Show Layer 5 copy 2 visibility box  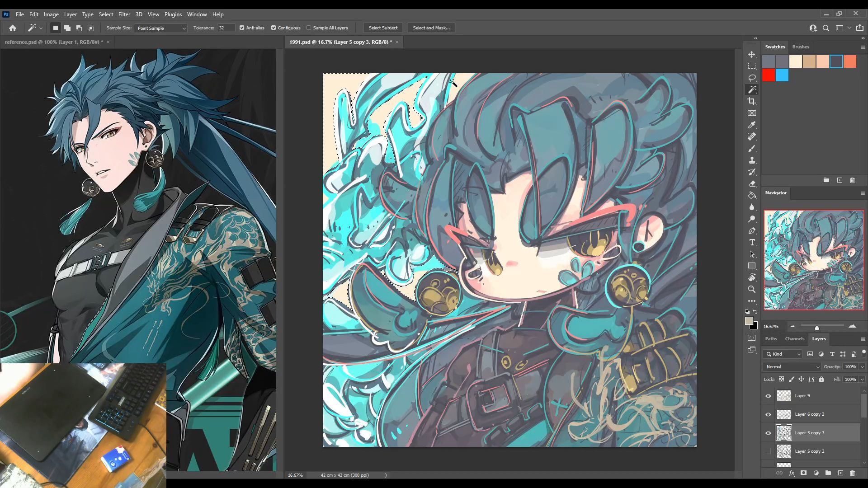pyautogui.click(x=768, y=451)
